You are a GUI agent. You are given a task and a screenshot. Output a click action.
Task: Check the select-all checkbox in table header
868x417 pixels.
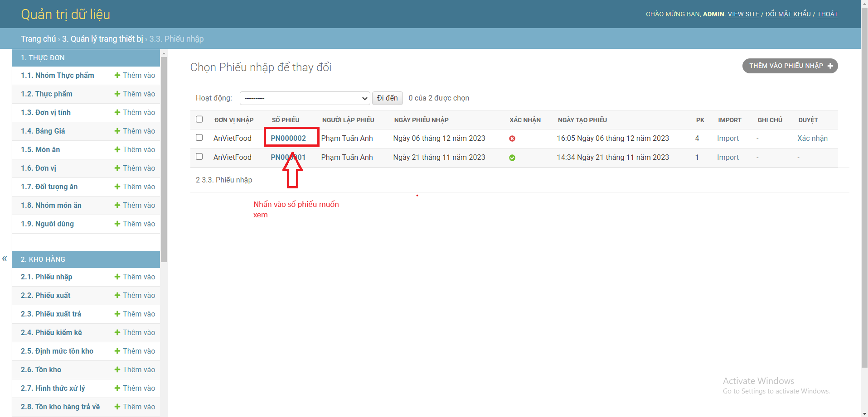199,119
